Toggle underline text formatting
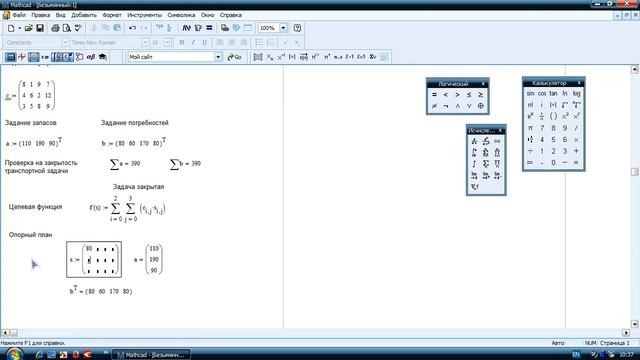 point(204,42)
